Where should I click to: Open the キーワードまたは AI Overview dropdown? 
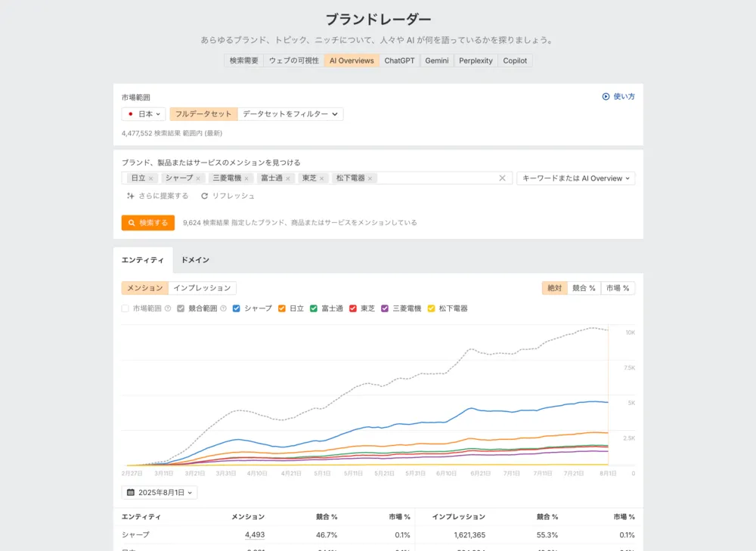(x=575, y=178)
